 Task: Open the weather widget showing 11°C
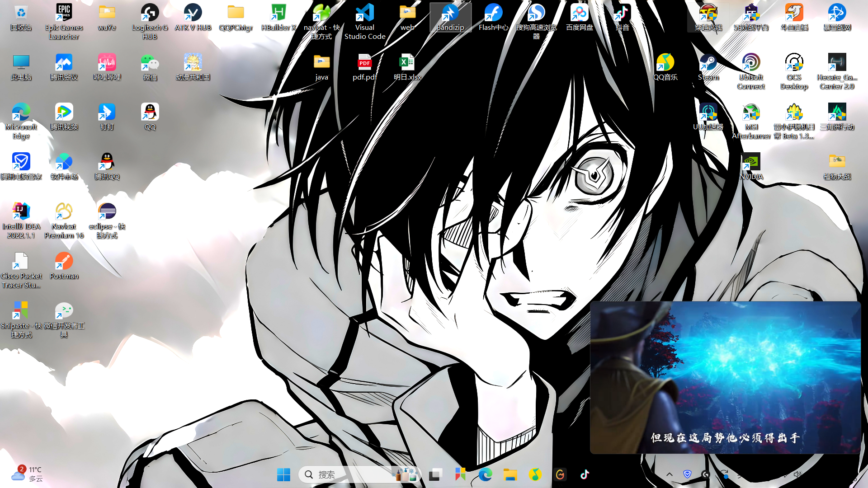pos(27,474)
